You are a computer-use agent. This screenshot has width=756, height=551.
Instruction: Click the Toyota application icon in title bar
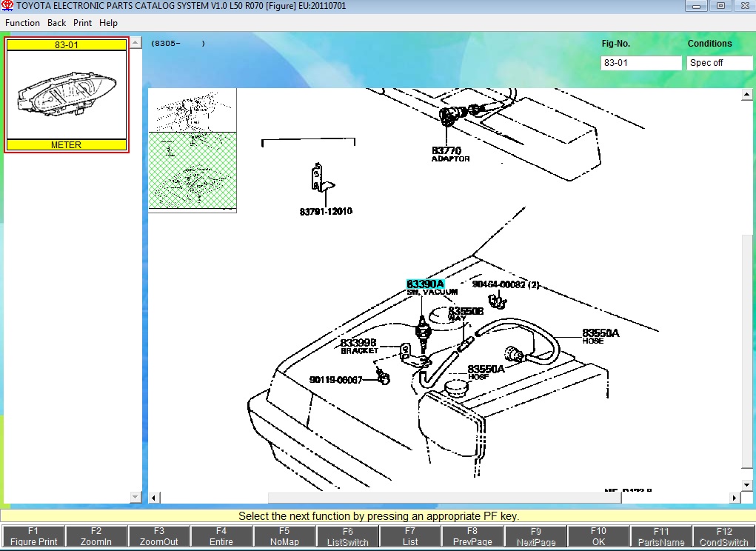(x=8, y=6)
